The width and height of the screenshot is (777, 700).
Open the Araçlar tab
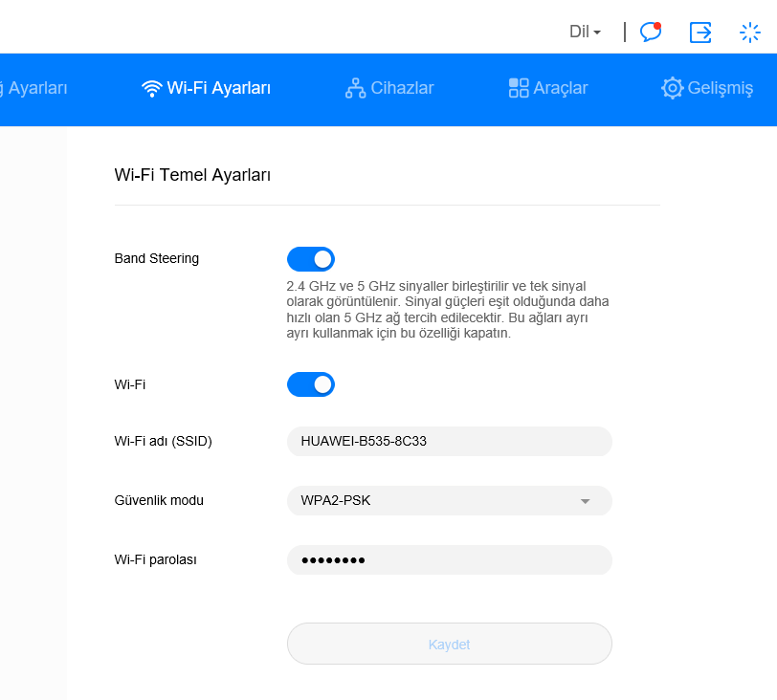(560, 89)
